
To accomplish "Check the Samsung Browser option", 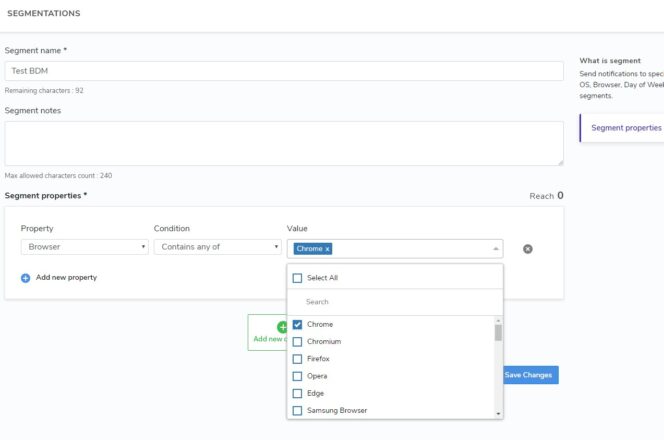I will (x=297, y=410).
